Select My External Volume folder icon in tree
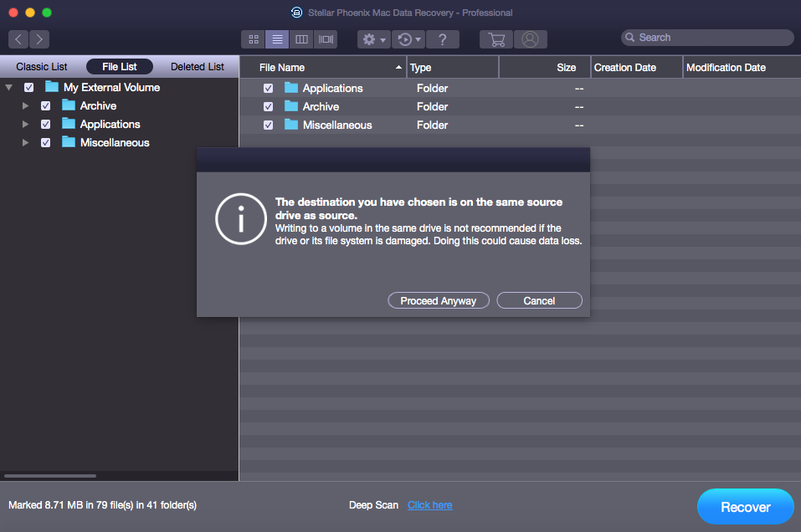The height and width of the screenshot is (532, 801). point(52,86)
